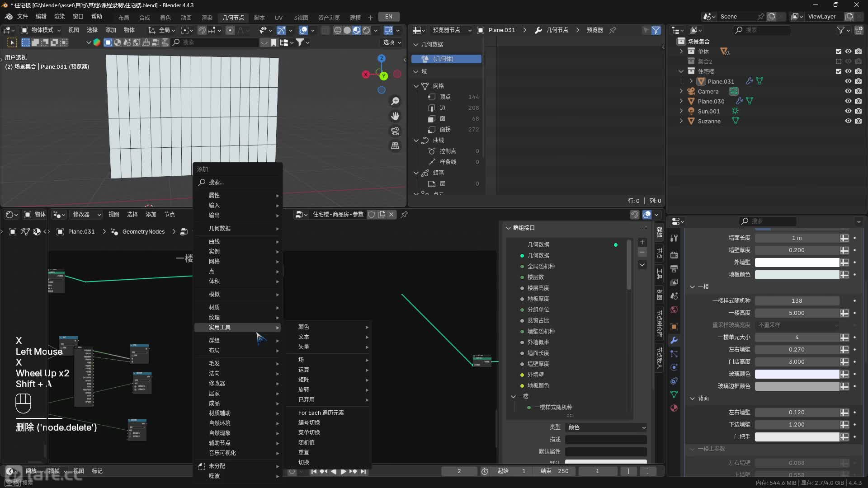Hide Camera object via eye icon
The width and height of the screenshot is (868, 488).
pos(848,91)
